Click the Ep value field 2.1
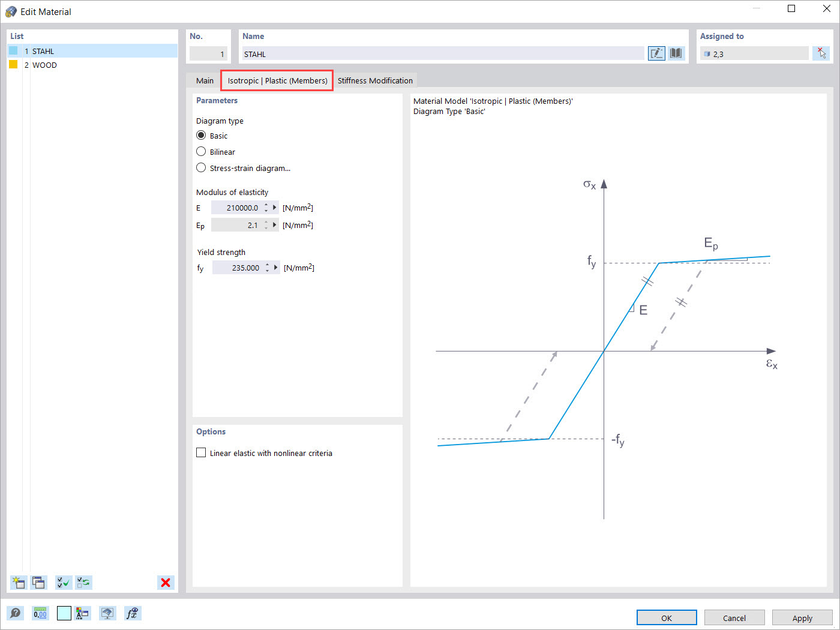This screenshot has height=630, width=840. point(236,225)
